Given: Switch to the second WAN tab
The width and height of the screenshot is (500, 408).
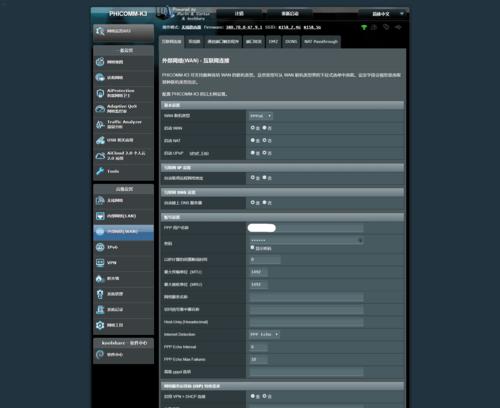Looking at the screenshot, I should pos(194,42).
